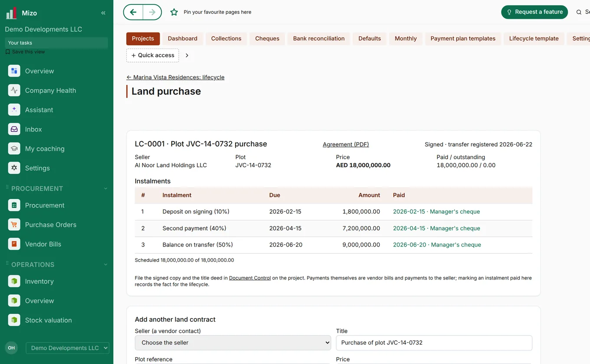Switch to the Projects tab
Image resolution: width=590 pixels, height=364 pixels.
pyautogui.click(x=143, y=39)
